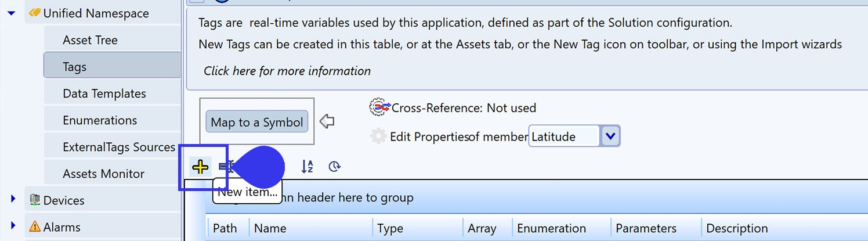Click the Edit Properties gear icon
The image size is (868, 241).
[378, 136]
